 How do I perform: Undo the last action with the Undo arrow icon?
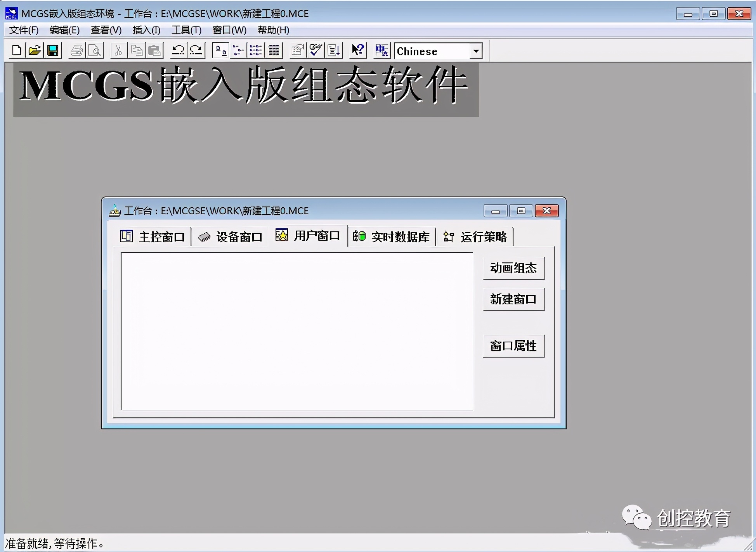point(178,50)
